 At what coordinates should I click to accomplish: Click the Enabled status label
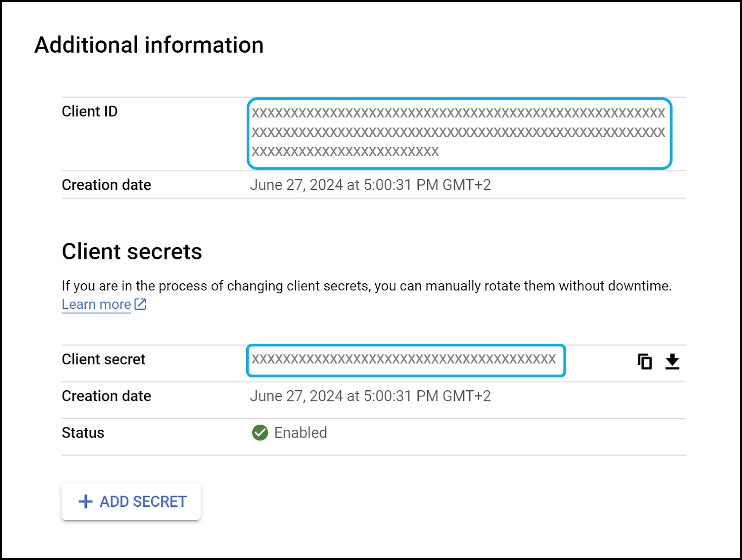pos(301,433)
